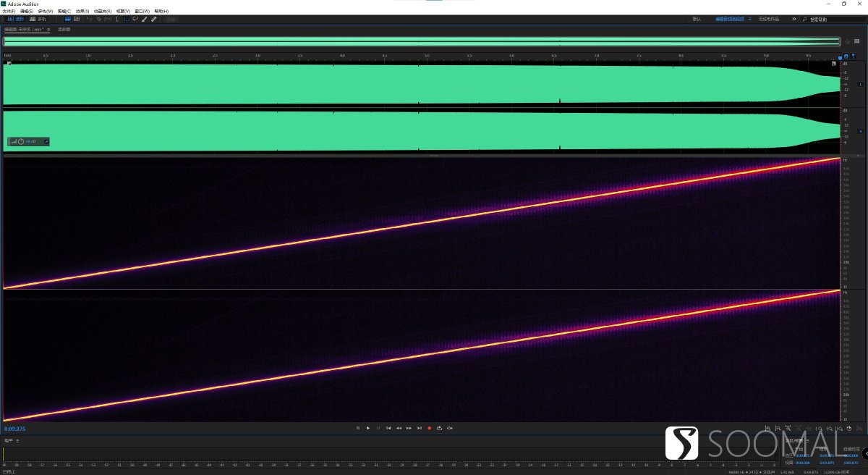Select the Razor tool in the toolbar
Viewport: 868px width, 475px height.
click(98, 19)
